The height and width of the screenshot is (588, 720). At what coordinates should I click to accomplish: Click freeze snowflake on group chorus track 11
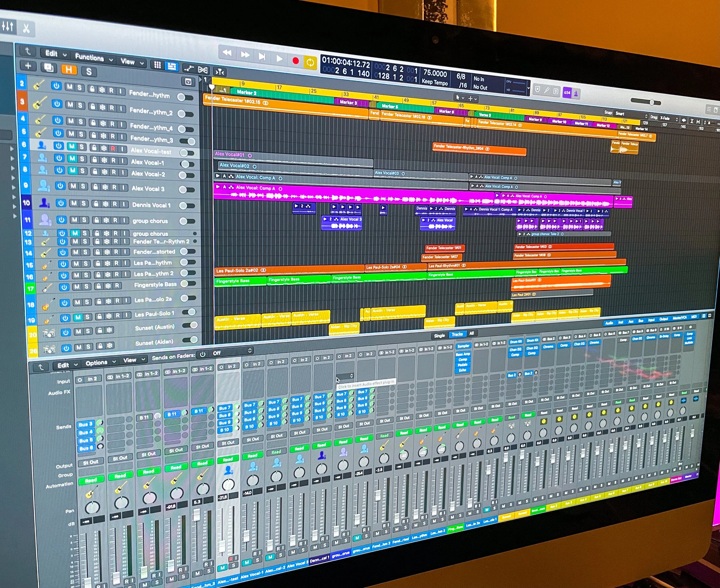pos(106,220)
